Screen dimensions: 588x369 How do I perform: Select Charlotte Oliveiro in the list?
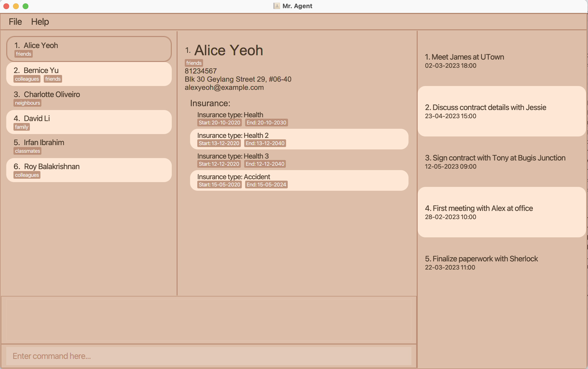(x=89, y=98)
